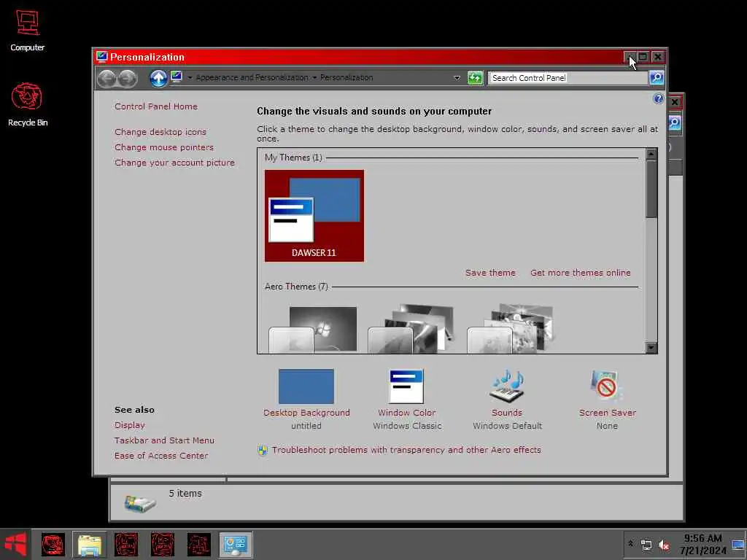Viewport: 747px width, 560px height.
Task: Switch to the Personalization taskbar button
Action: 236,545
